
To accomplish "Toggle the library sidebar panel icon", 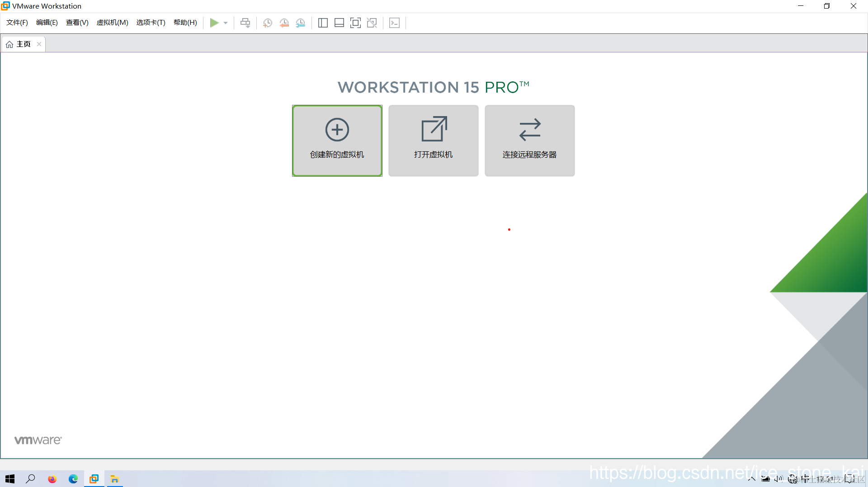I will [323, 23].
